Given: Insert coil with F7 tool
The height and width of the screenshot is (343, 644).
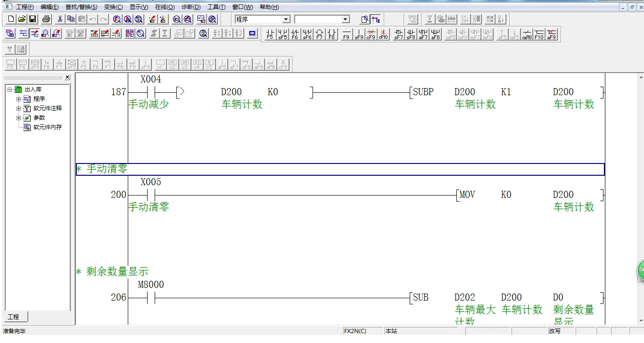Looking at the screenshot, I should pos(319,34).
